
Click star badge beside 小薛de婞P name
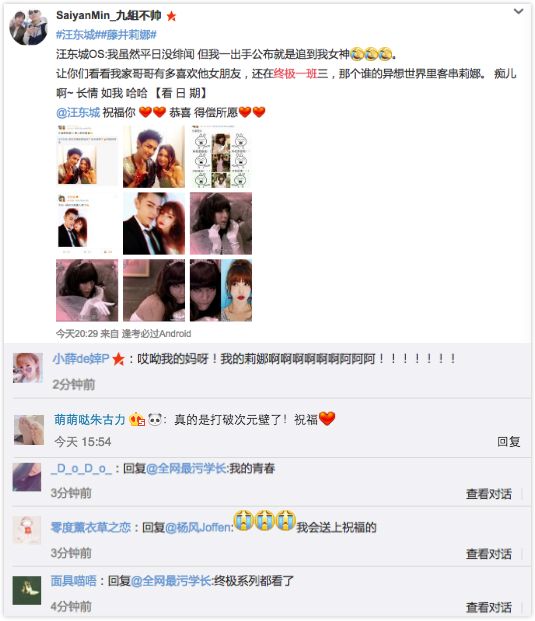click(x=118, y=359)
